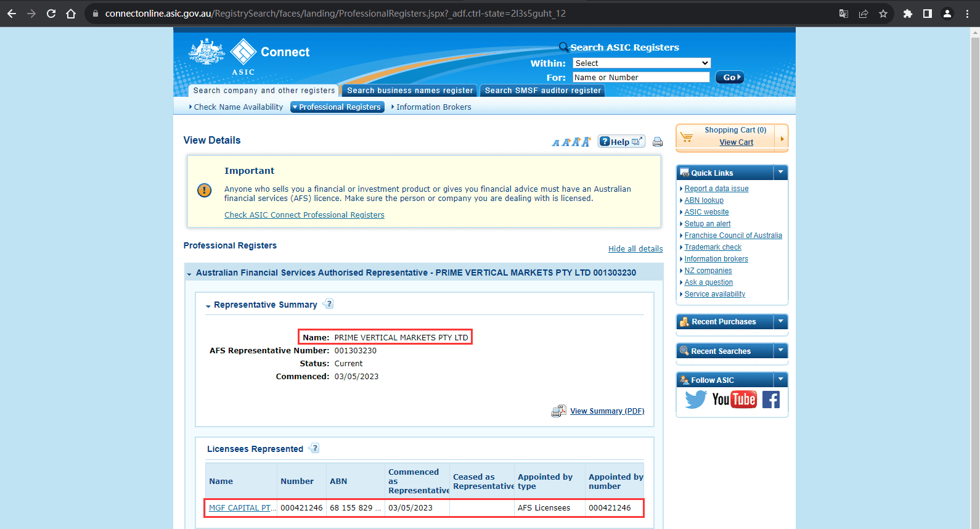Open ASIC website quick link
Image resolution: width=980 pixels, height=529 pixels.
click(x=706, y=212)
